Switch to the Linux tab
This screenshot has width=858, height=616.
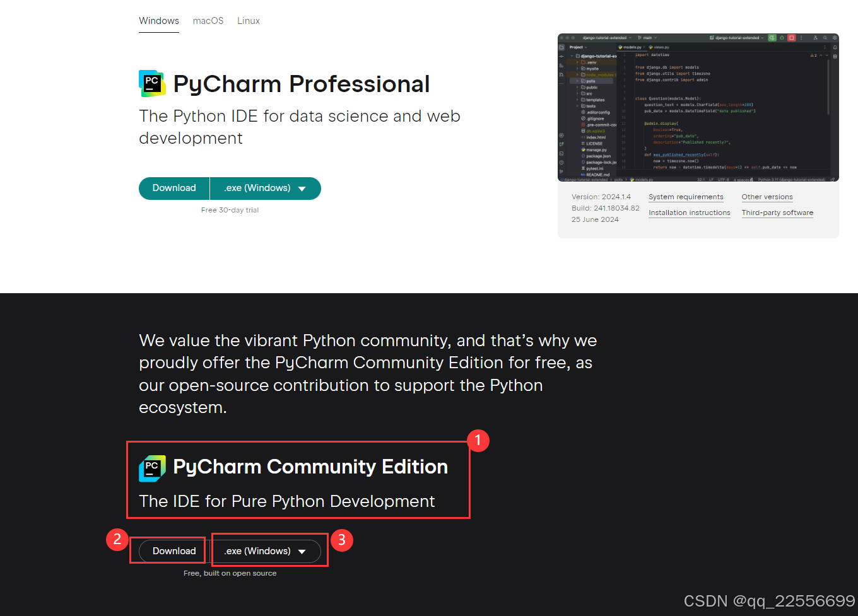click(x=249, y=21)
